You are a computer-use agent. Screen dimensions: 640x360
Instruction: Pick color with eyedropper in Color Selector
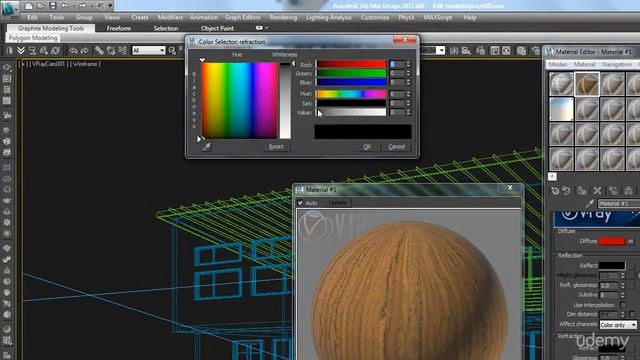coord(207,147)
